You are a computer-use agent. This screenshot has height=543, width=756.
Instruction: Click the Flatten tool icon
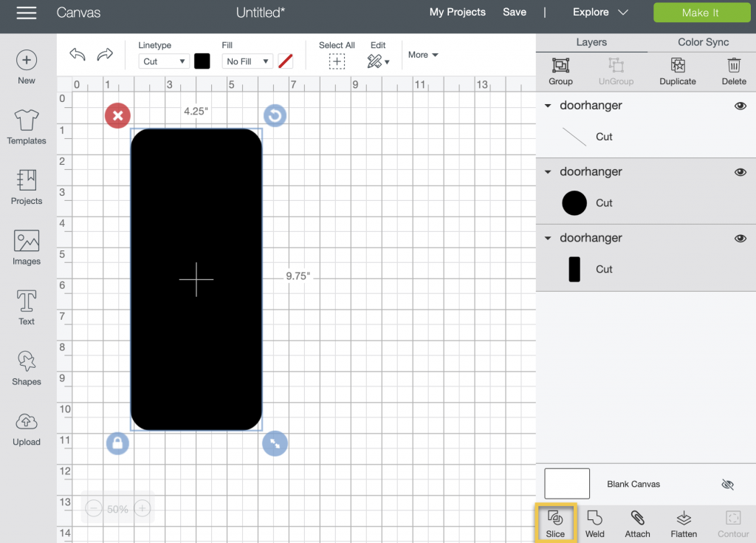[684, 519]
